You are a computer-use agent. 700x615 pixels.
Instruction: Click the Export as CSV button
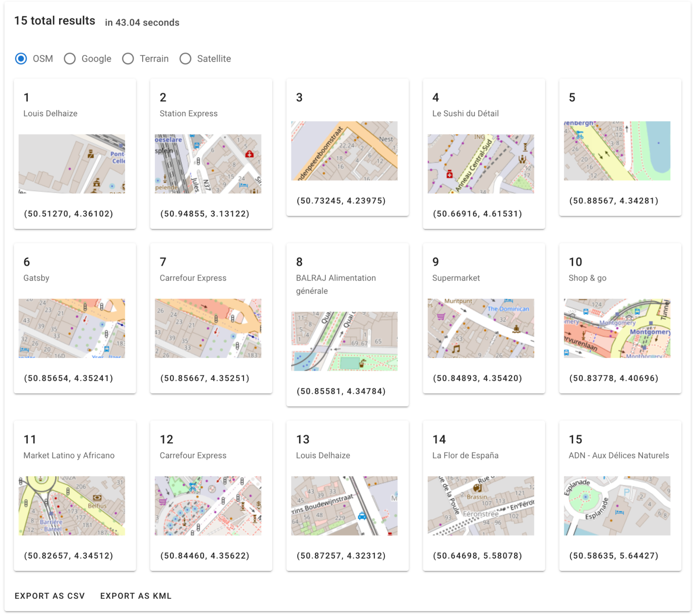[50, 596]
